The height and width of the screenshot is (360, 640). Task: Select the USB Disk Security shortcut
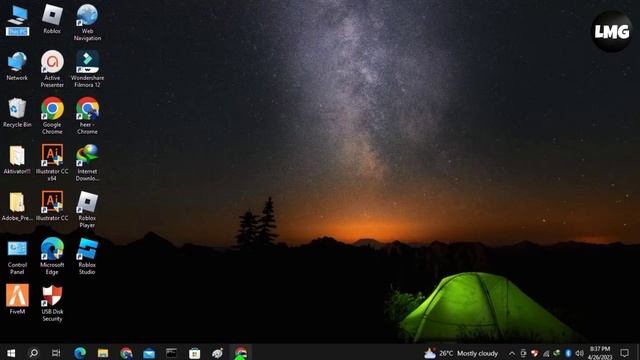point(52,303)
